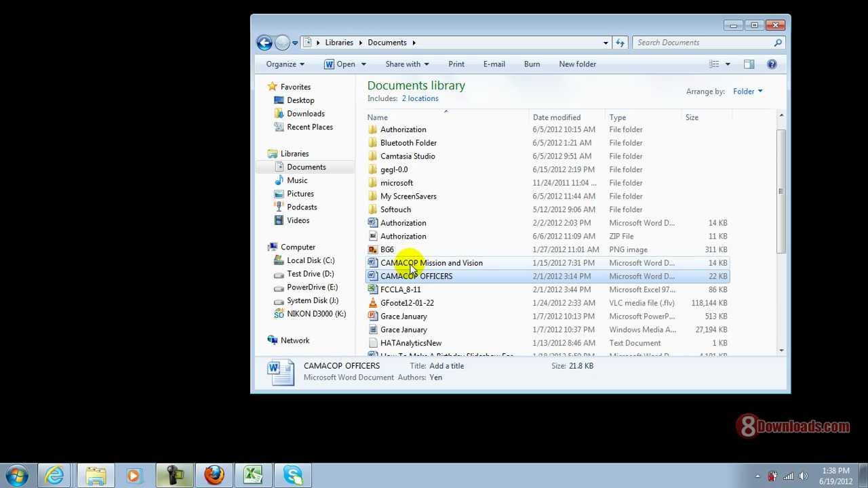Open Network in navigation pane

[x=295, y=340]
